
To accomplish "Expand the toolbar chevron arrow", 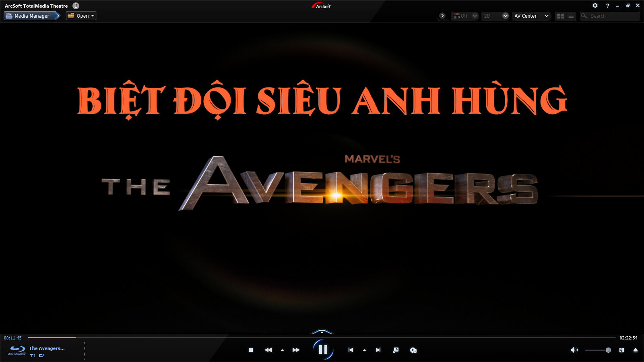I will 442,16.
